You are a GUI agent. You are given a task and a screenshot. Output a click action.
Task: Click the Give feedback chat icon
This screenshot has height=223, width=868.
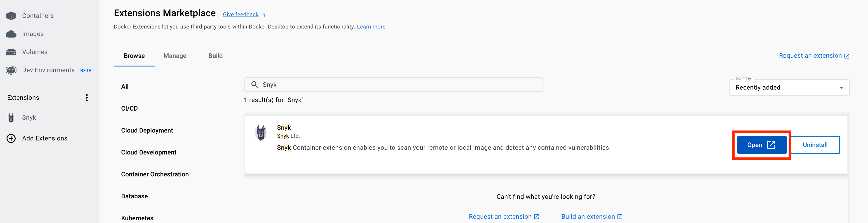[x=263, y=15]
